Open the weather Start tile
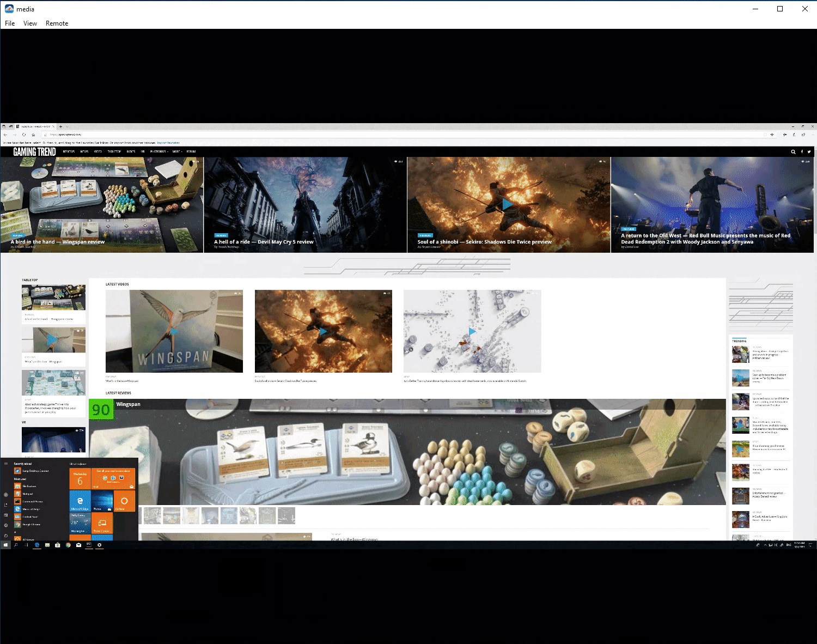Viewport: 817px width, 644px height. pyautogui.click(x=80, y=523)
